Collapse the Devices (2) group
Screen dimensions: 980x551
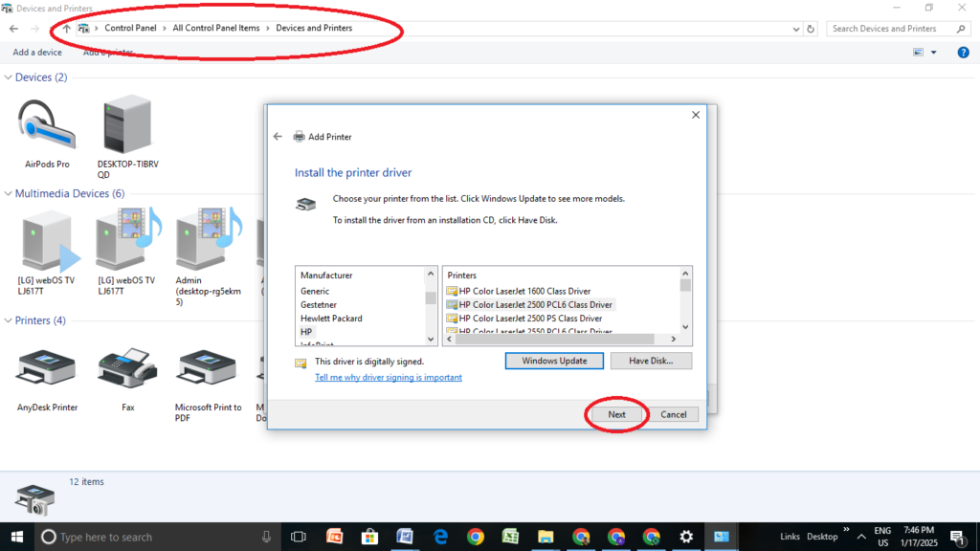[9, 77]
